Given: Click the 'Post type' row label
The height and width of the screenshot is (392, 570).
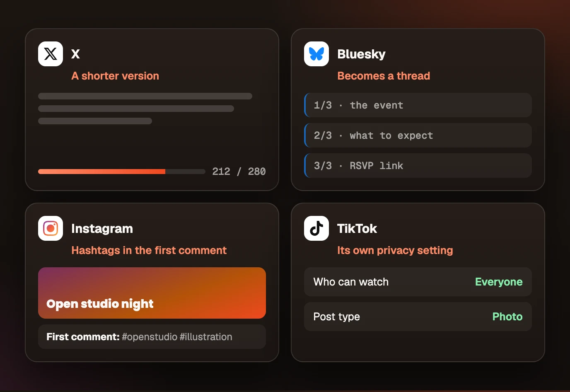Looking at the screenshot, I should 337,317.
